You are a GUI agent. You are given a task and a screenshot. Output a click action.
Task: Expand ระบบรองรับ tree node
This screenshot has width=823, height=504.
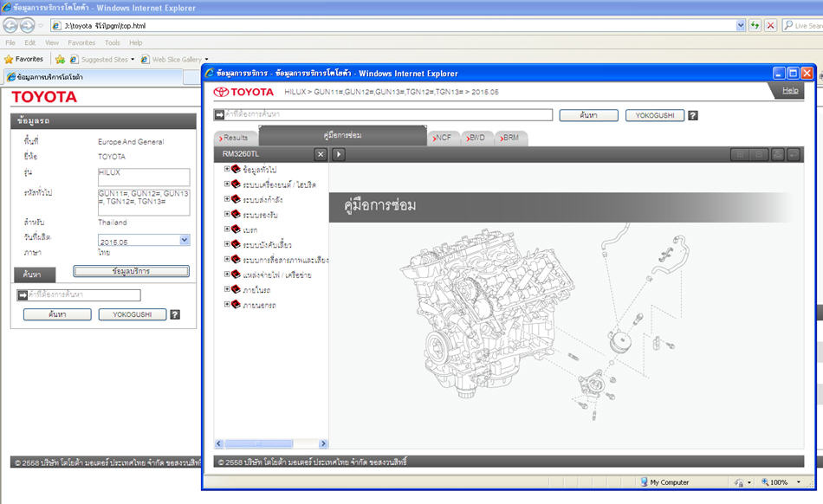pyautogui.click(x=227, y=214)
